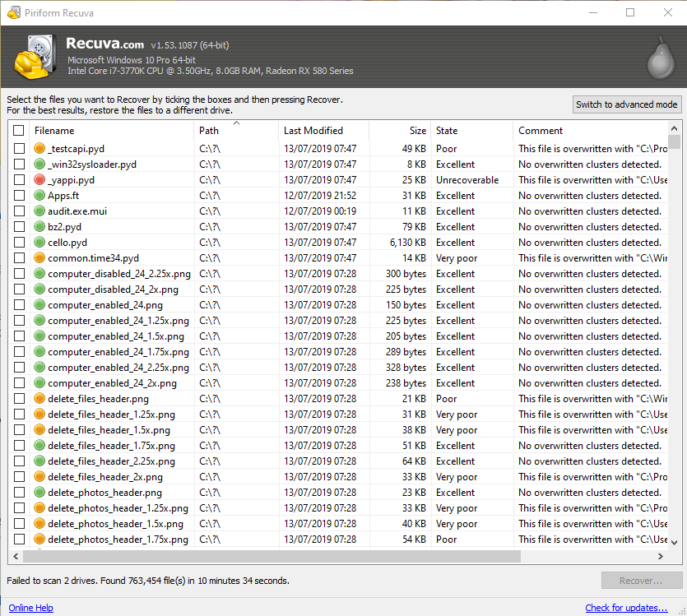
Task: Click the horizontal scrollbar thumb
Action: pyautogui.click(x=272, y=556)
